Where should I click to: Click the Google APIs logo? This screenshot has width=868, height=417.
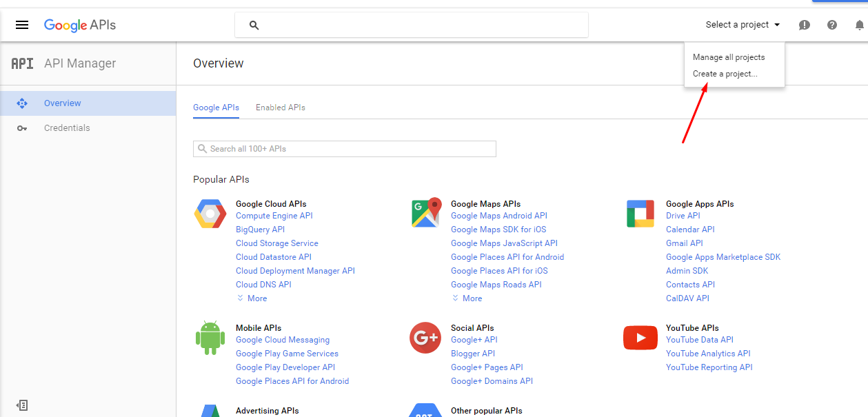tap(80, 25)
